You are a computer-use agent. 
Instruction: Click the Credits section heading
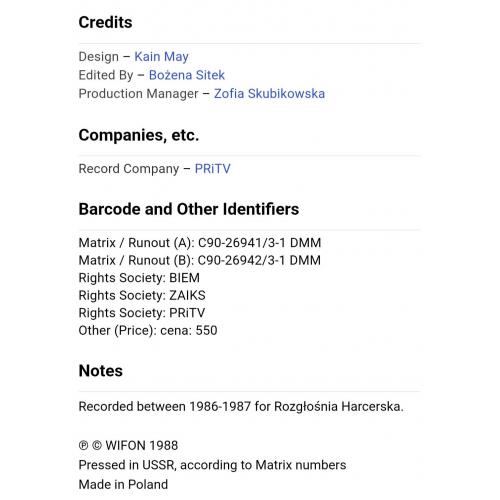pos(105,22)
